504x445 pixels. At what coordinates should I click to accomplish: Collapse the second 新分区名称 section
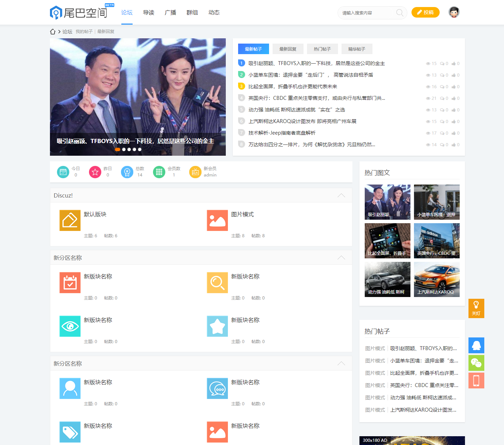click(341, 363)
